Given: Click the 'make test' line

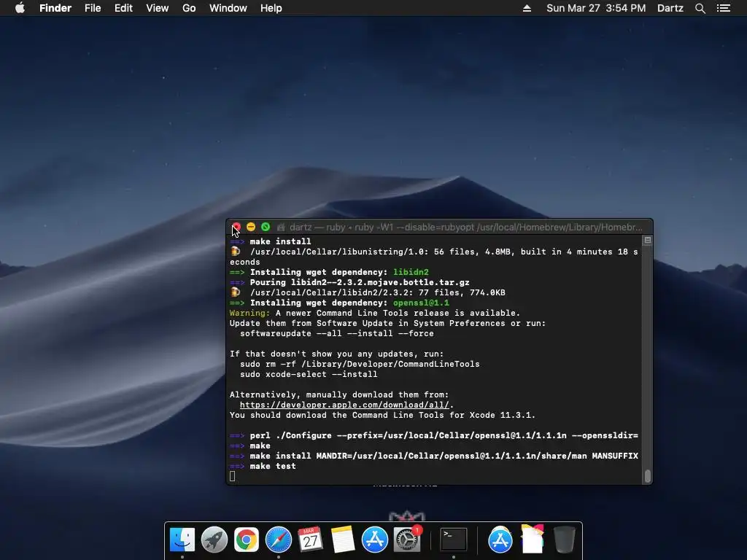Looking at the screenshot, I should click(273, 466).
